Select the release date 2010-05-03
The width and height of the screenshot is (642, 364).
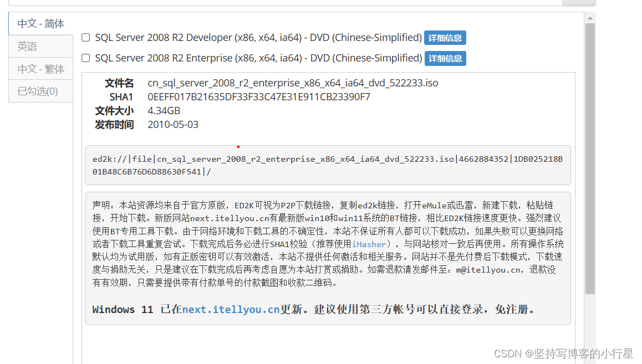173,125
